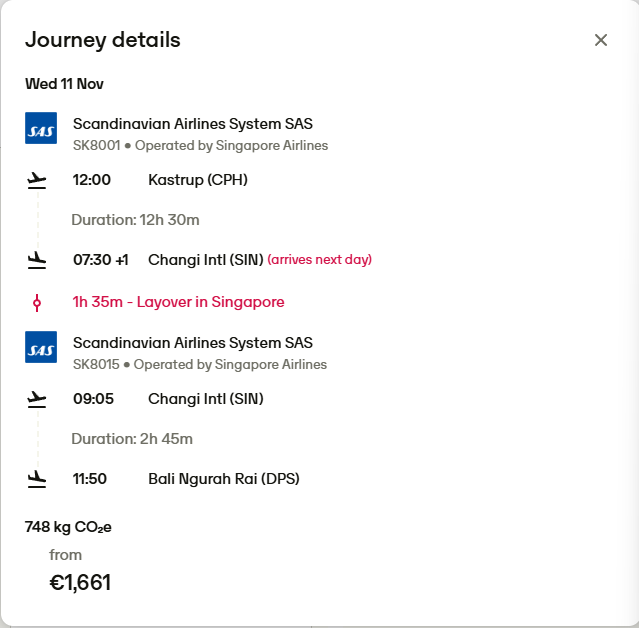Click Bali Ngurah Rai (DPS) airport

point(224,479)
